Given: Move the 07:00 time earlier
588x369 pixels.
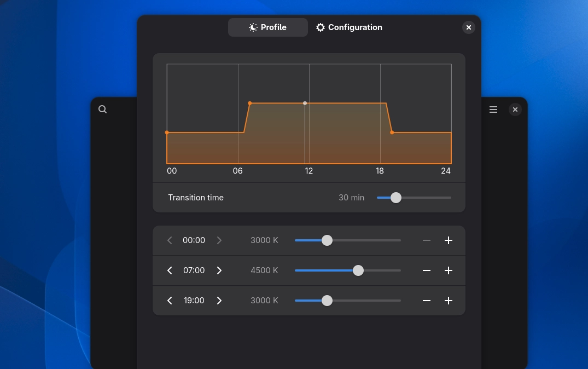Looking at the screenshot, I should pyautogui.click(x=170, y=270).
